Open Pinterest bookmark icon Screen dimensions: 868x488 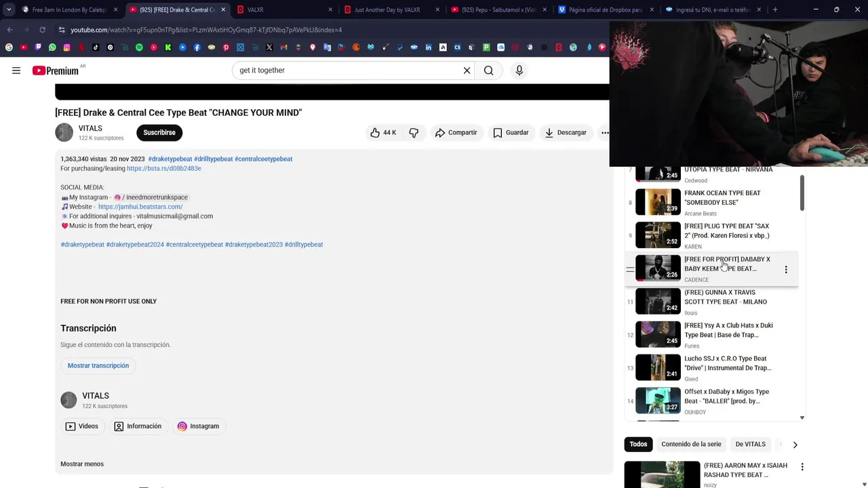click(x=226, y=47)
